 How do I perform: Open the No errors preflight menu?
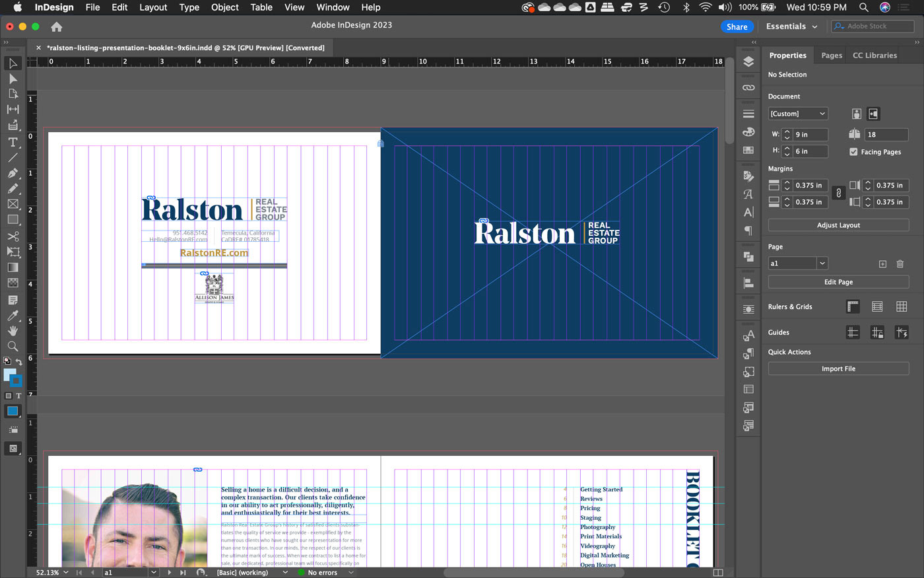(x=351, y=573)
